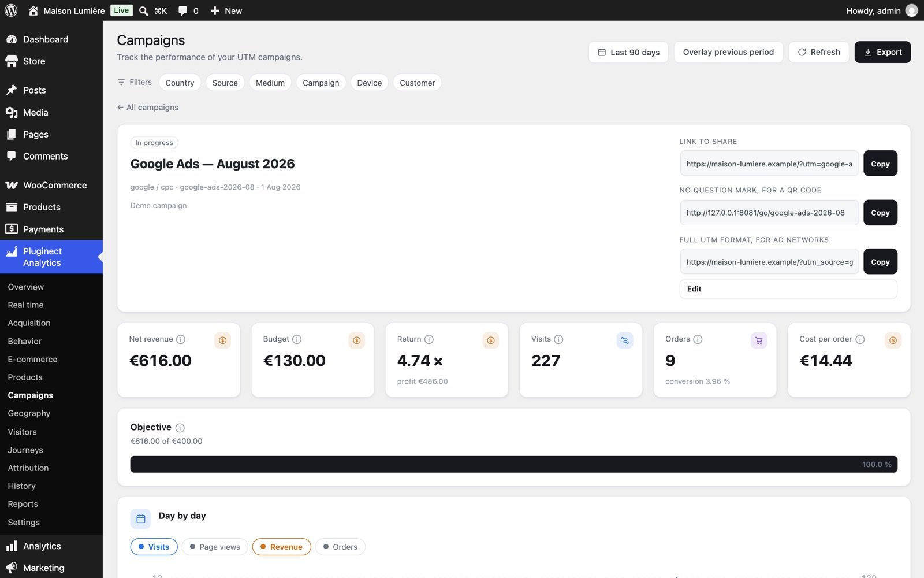Screen dimensions: 924x578
Task: Enable the Page views series chip
Action: pyautogui.click(x=215, y=547)
